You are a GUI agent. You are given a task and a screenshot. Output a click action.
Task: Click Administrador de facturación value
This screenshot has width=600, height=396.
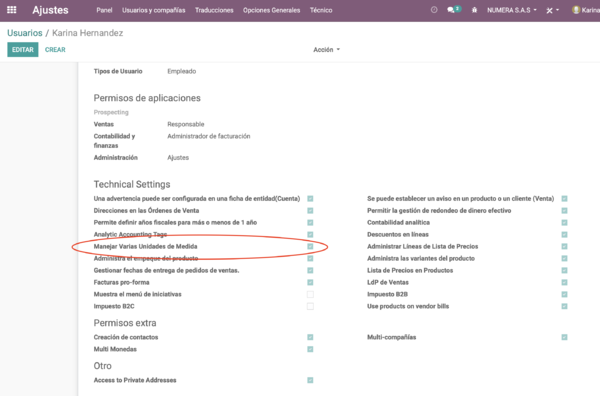(209, 136)
